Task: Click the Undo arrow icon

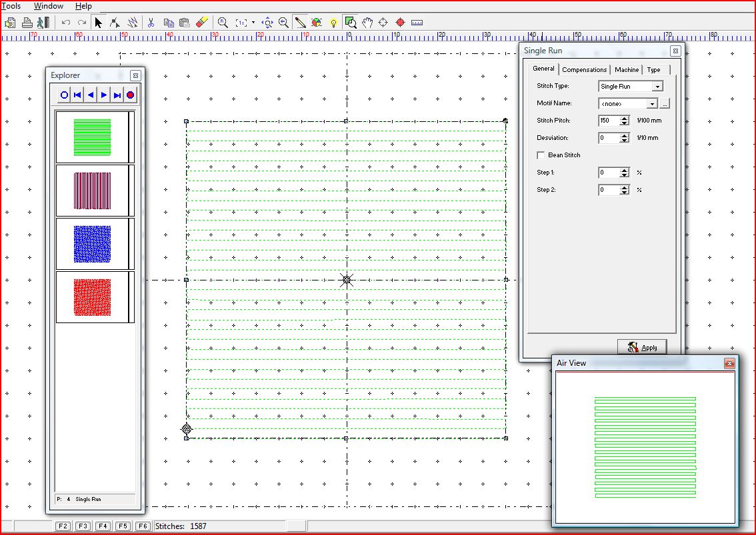Action: point(66,23)
